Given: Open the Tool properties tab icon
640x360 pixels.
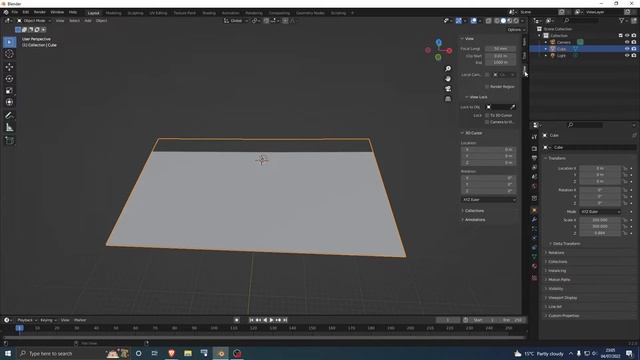Looking at the screenshot, I should pyautogui.click(x=534, y=137).
